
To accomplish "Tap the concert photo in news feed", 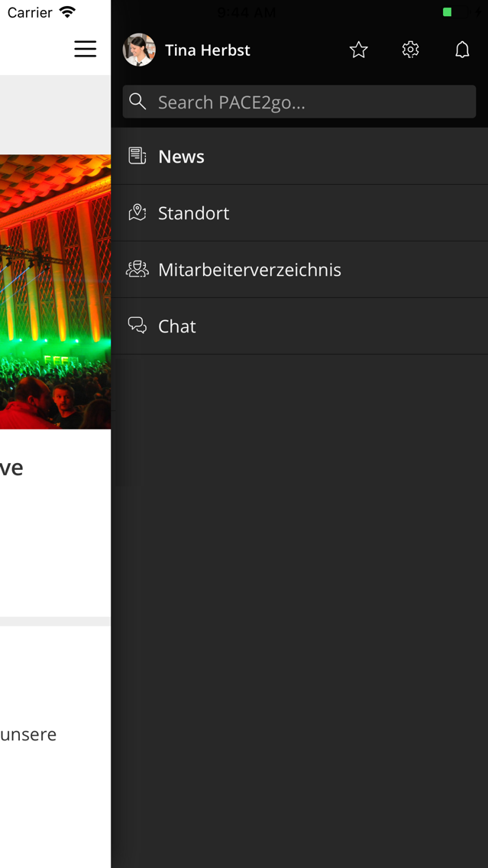I will pos(55,292).
